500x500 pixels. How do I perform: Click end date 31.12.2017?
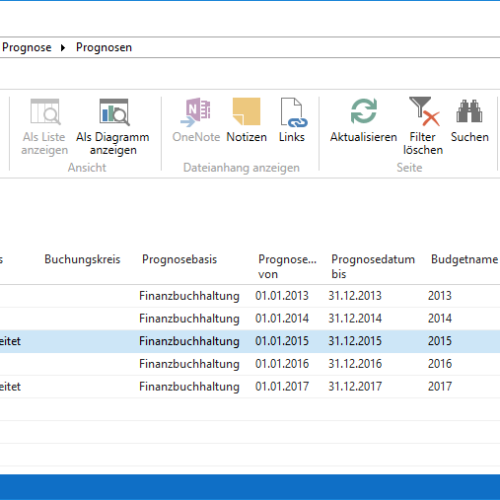[355, 386]
